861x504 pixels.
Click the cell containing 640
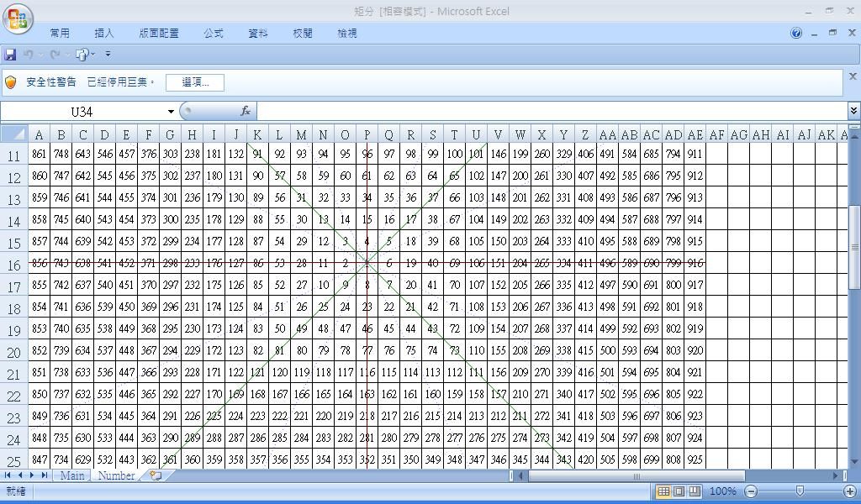[83, 219]
